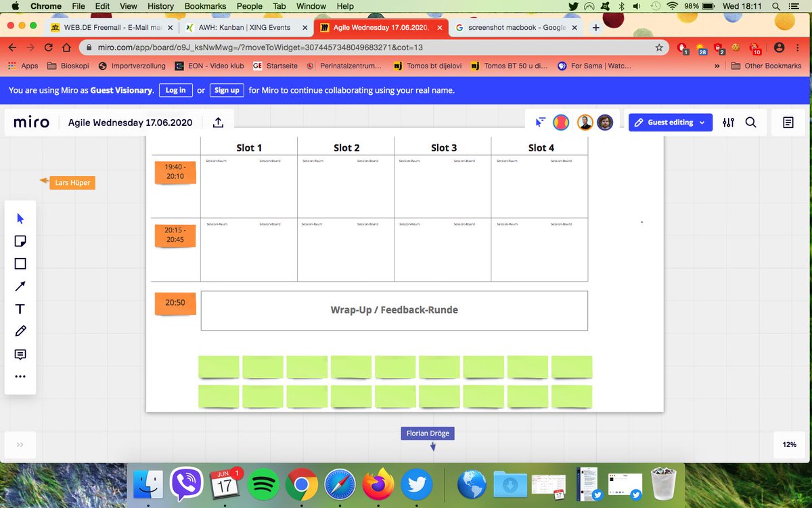The height and width of the screenshot is (508, 812).
Task: Select the Pen drawing tool
Action: 20,331
